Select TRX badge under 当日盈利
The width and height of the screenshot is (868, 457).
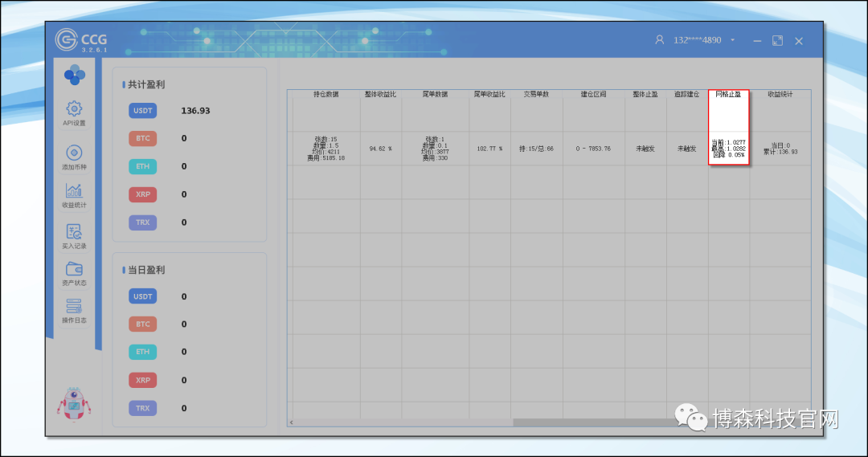143,408
